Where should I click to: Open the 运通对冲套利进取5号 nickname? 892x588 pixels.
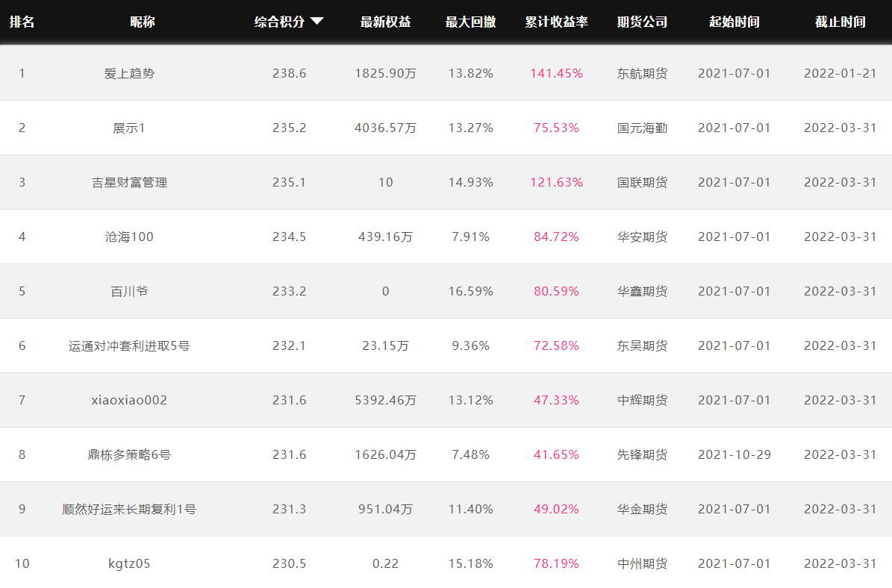[x=129, y=345]
